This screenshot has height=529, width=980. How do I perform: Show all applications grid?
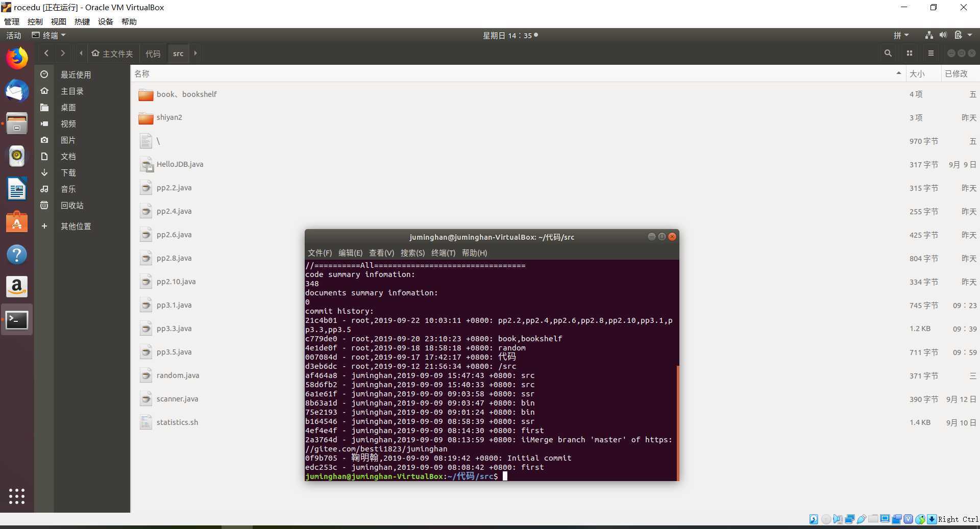point(17,496)
